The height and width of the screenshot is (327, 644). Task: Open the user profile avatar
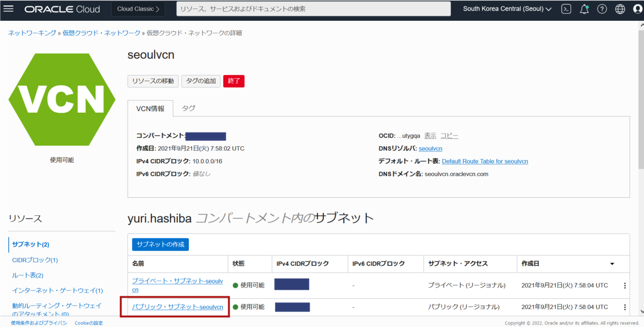638,9
